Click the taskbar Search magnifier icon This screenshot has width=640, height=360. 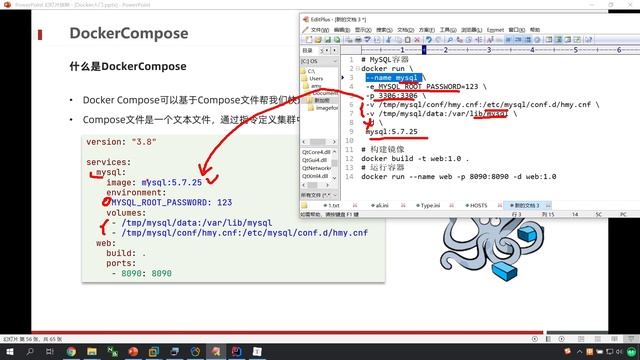tap(30, 351)
